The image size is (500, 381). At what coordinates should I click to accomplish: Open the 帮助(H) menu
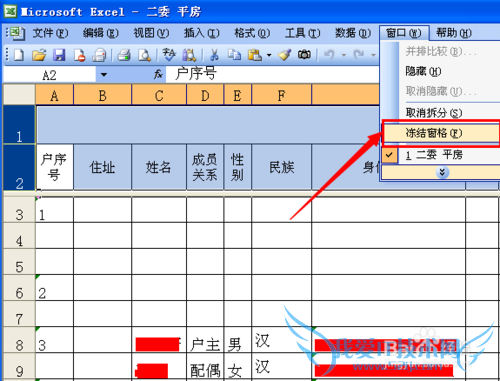(454, 33)
